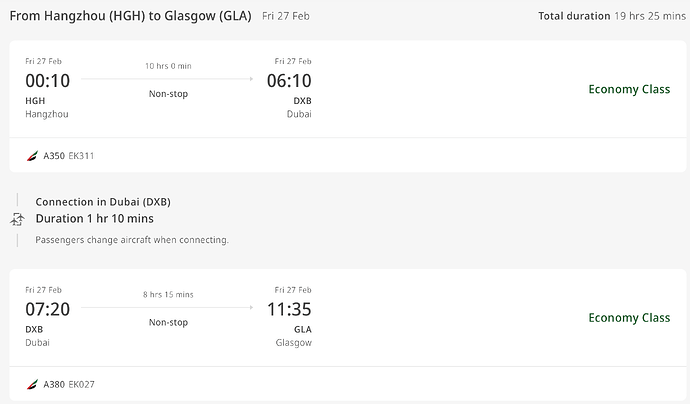Select flight number EK027
The image size is (690, 404).
click(x=81, y=384)
